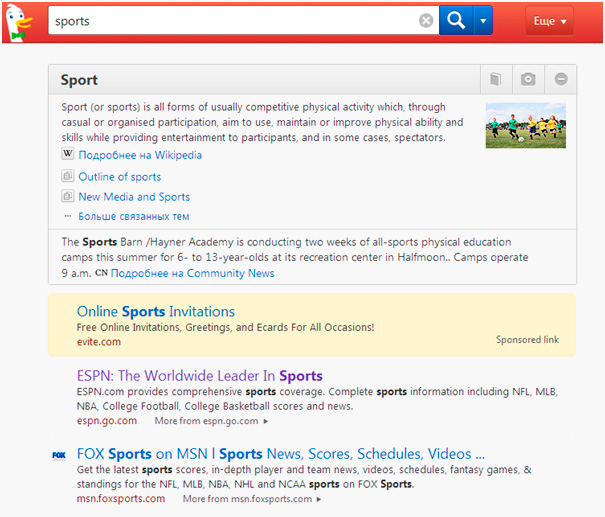Open the Outline of sports link
The width and height of the screenshot is (605, 517).
pos(120,177)
